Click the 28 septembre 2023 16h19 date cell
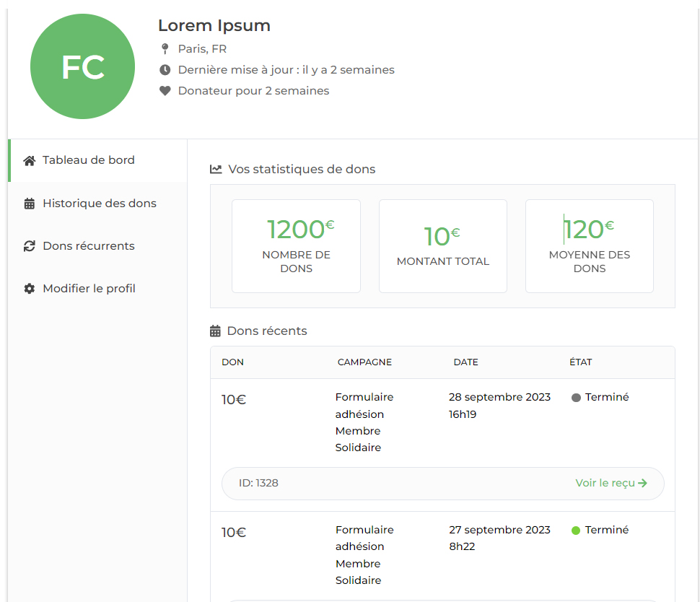 click(x=499, y=406)
